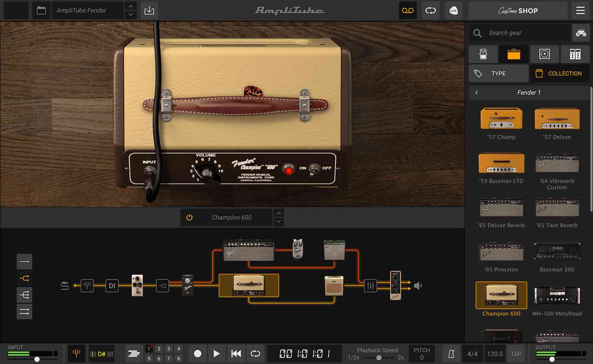The height and width of the screenshot is (364, 593).
Task: Open the preset browser folder icon
Action: 41,10
